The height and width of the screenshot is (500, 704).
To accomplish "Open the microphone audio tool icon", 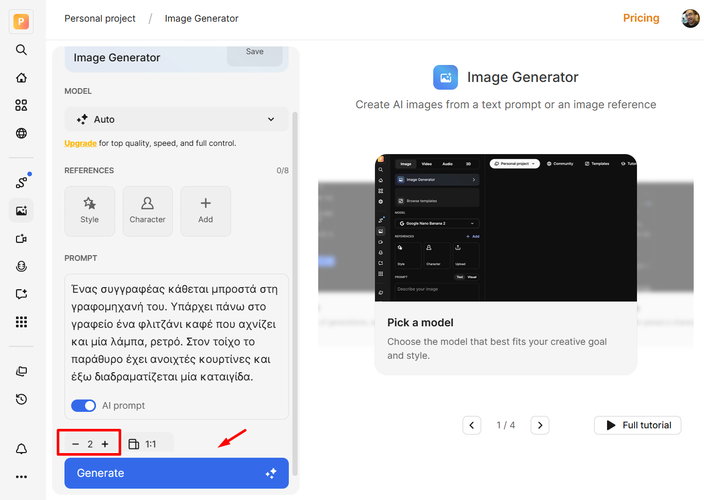I will [21, 267].
